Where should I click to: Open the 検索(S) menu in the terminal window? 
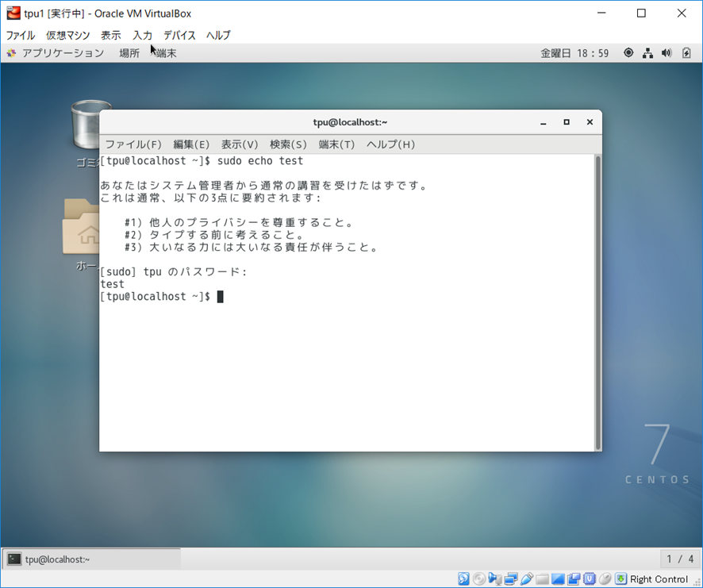pyautogui.click(x=287, y=144)
